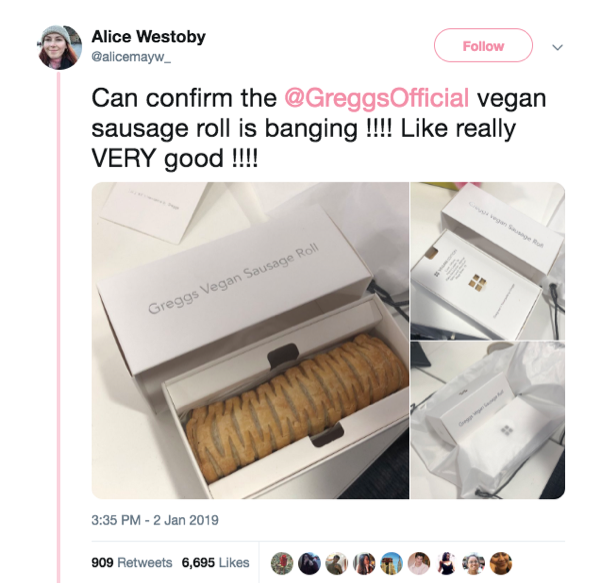Viewport: 600px width, 583px height.
Task: Click Alice Westoby's profile avatar
Action: coord(60,47)
